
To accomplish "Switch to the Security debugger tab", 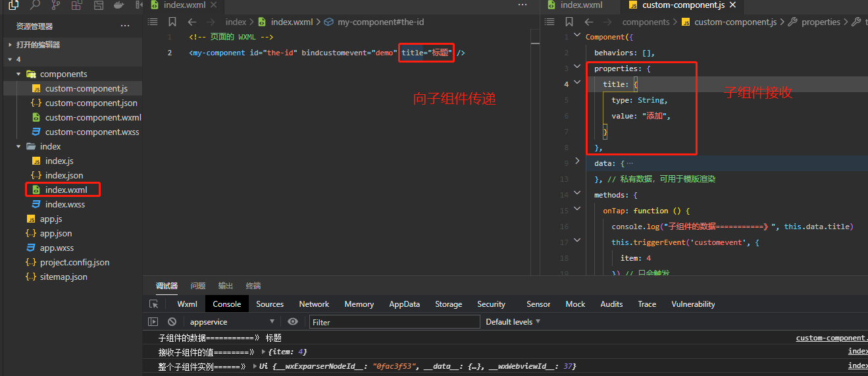I will click(491, 304).
